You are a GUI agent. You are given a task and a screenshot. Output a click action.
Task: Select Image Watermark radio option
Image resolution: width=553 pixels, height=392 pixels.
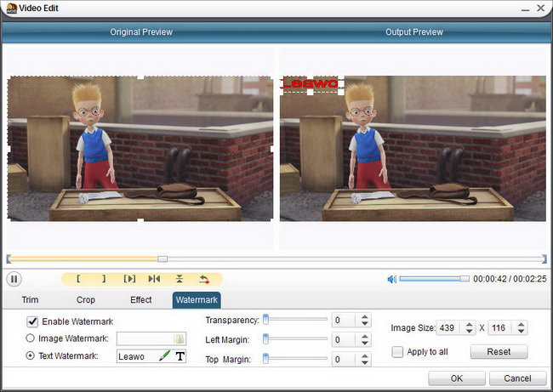pyautogui.click(x=31, y=338)
